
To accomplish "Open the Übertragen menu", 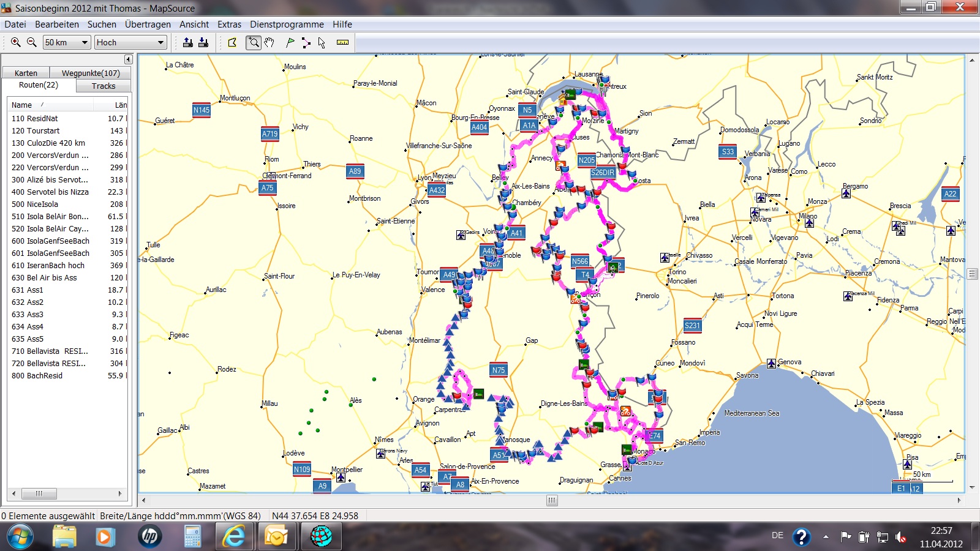I will (148, 24).
